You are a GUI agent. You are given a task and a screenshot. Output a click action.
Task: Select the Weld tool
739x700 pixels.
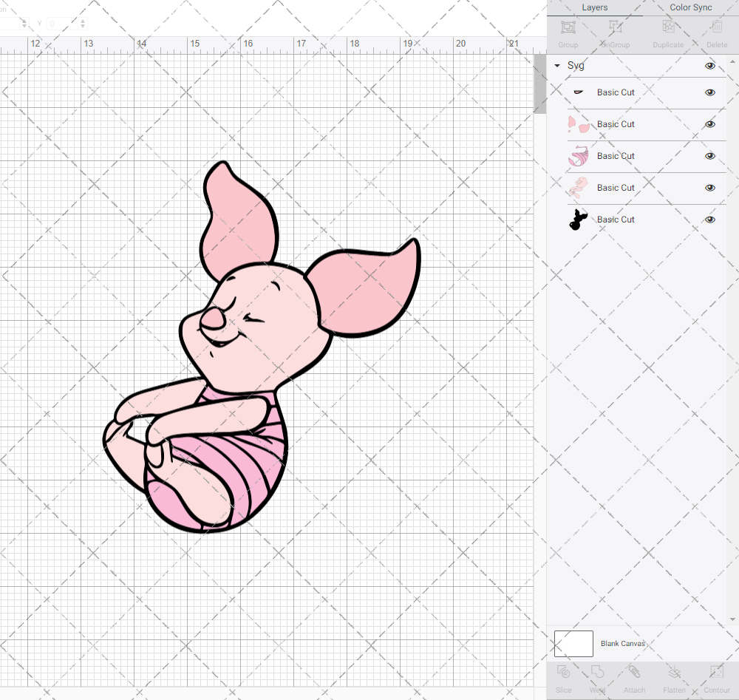coord(597,672)
